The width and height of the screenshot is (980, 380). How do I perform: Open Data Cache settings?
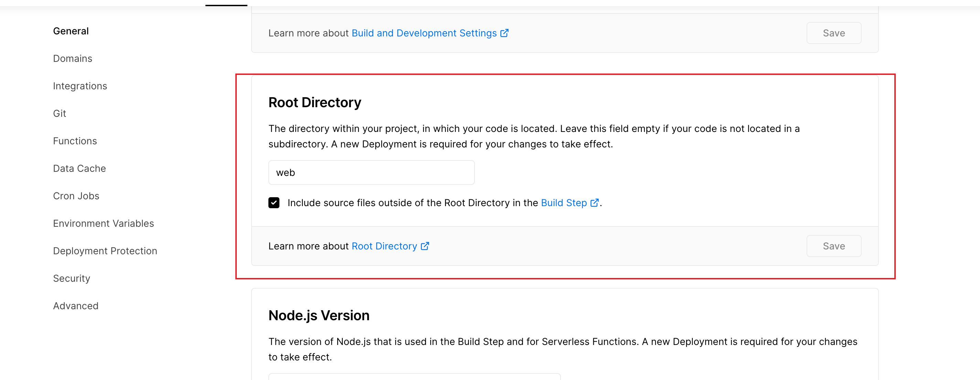(79, 168)
